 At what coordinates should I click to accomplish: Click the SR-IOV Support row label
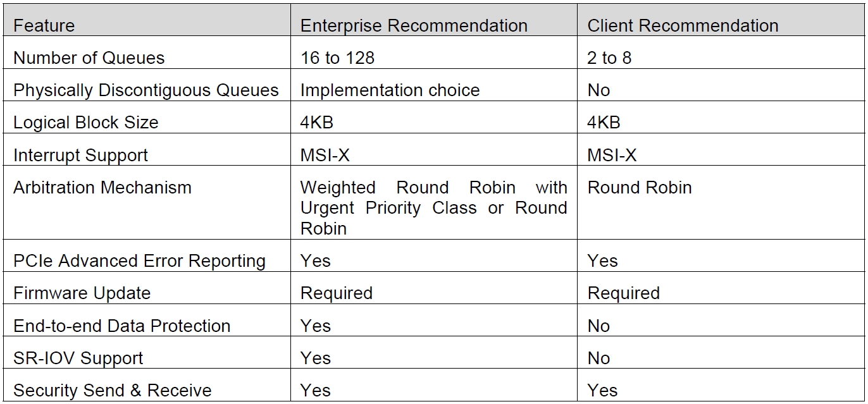tap(78, 358)
